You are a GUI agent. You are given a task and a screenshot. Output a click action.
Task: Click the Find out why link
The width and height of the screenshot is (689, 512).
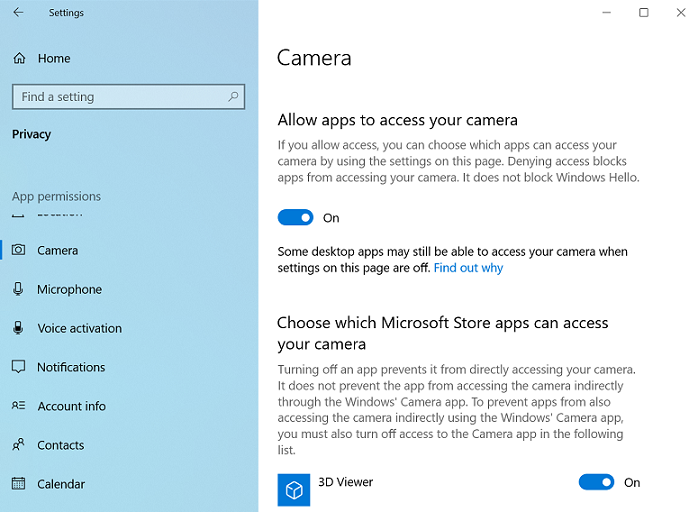(468, 268)
